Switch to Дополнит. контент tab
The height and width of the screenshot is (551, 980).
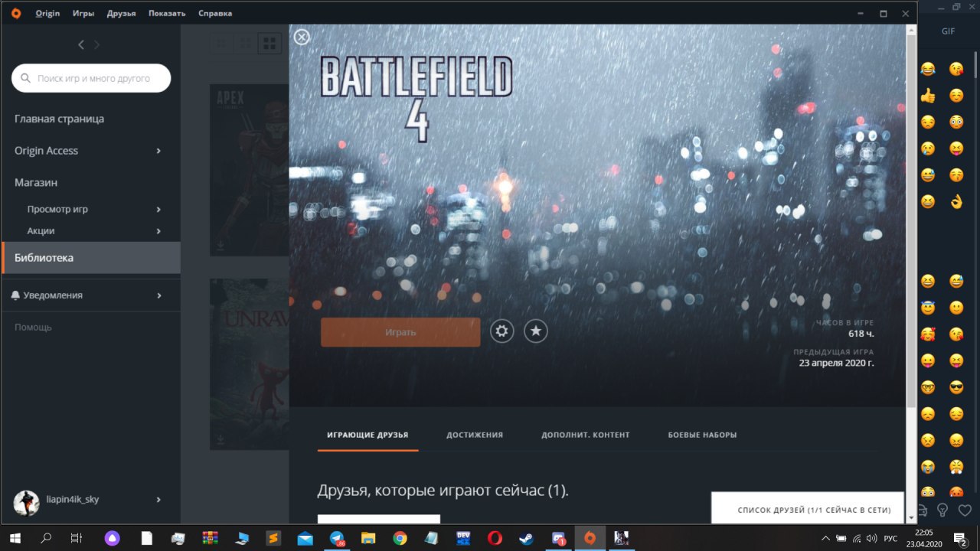[586, 435]
